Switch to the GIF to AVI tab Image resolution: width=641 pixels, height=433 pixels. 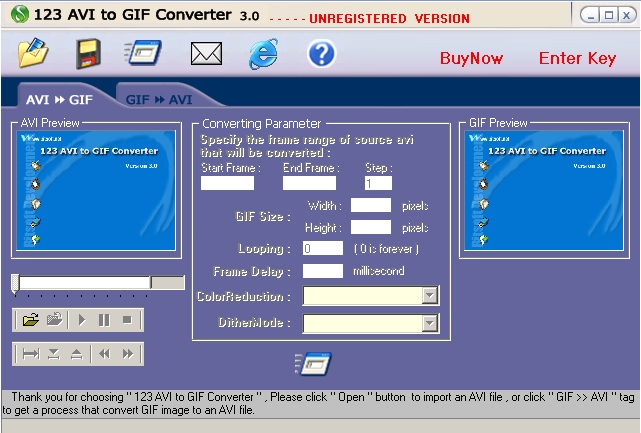coord(159,100)
